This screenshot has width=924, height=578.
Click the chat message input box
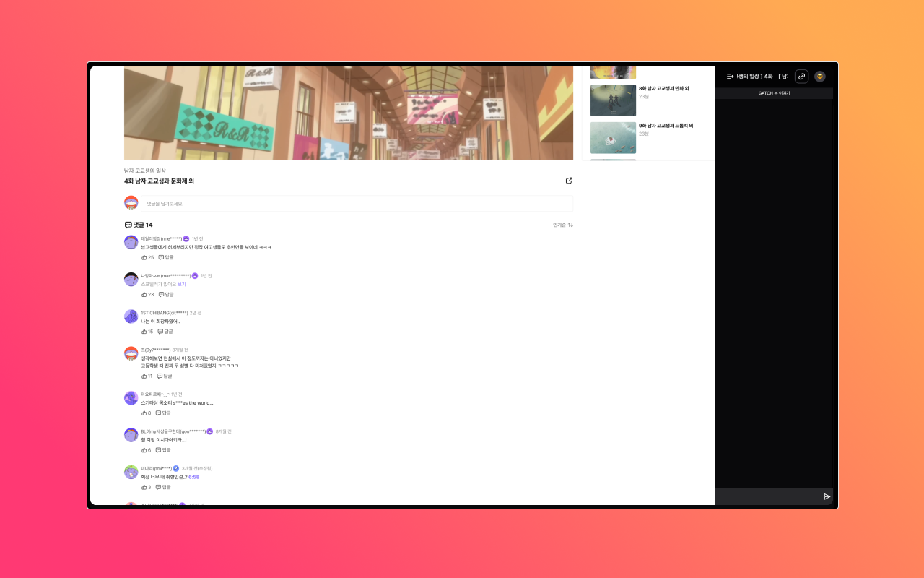(768, 496)
